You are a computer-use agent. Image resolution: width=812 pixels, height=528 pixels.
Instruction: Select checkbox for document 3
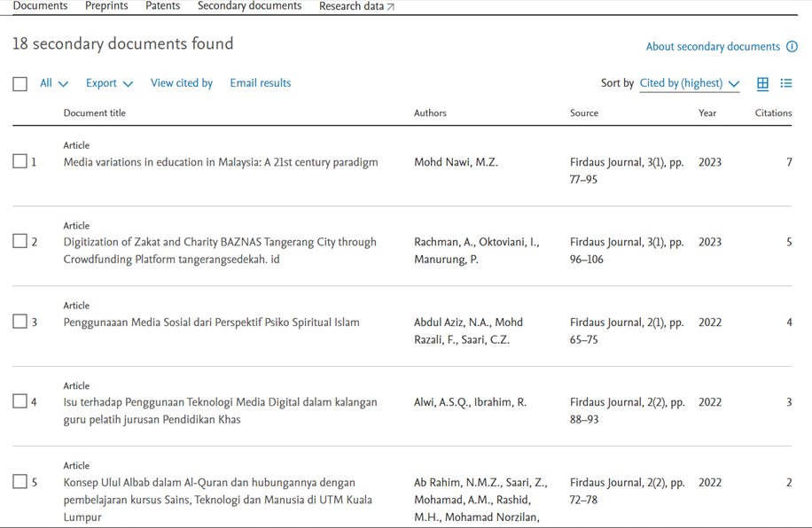[x=20, y=322]
